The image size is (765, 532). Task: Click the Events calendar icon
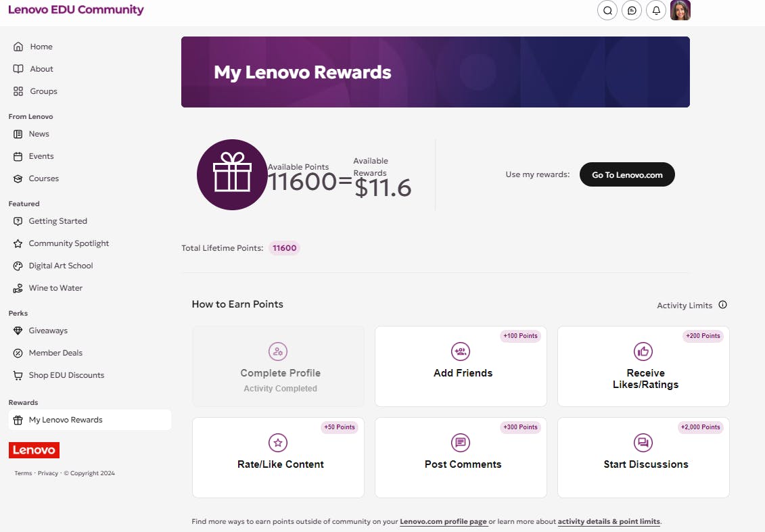tap(18, 157)
